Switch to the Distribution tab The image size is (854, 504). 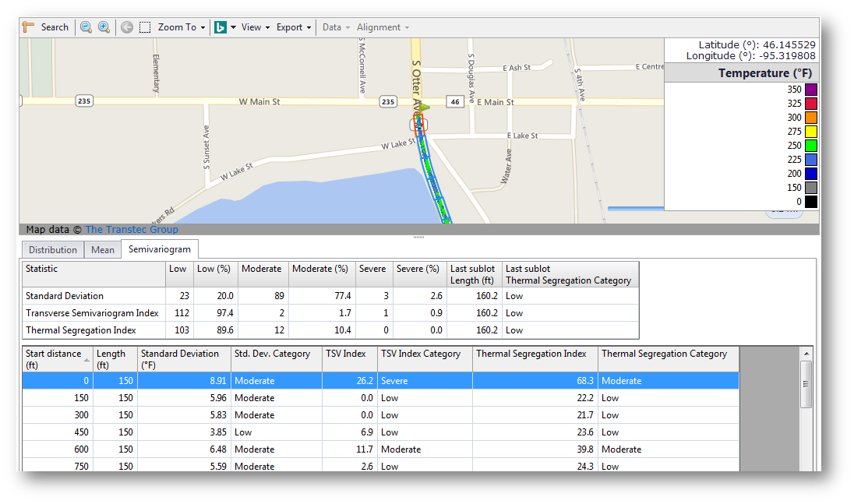click(x=53, y=250)
